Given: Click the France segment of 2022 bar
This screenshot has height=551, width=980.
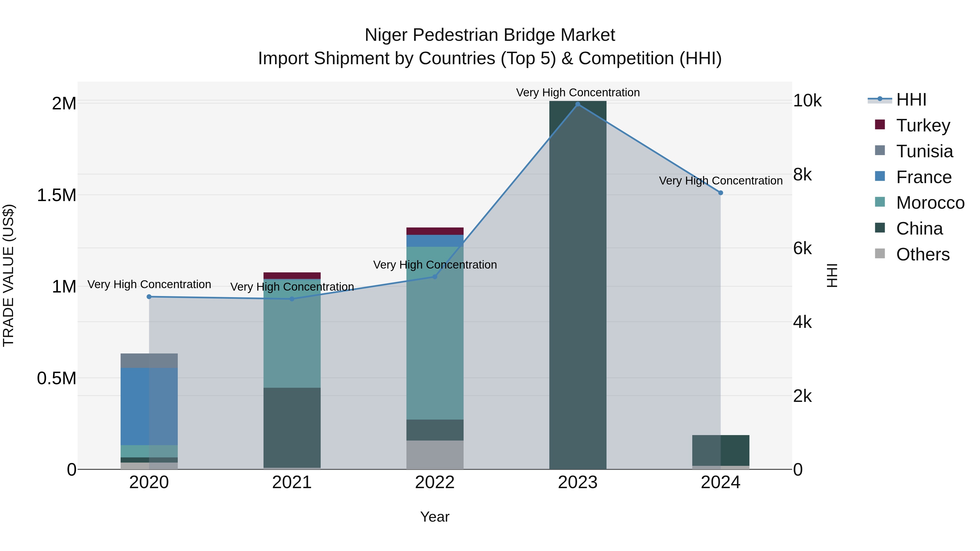Looking at the screenshot, I should coord(435,241).
